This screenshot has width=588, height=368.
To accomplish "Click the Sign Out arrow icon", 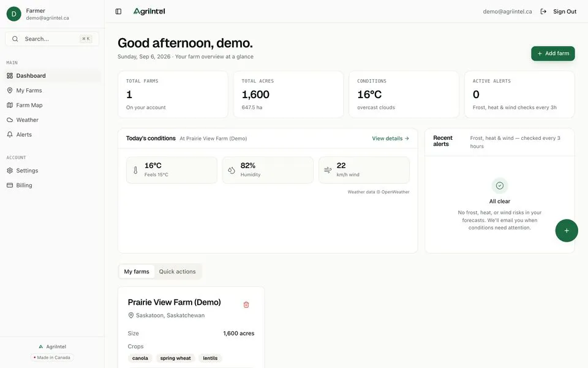I will pos(543,12).
